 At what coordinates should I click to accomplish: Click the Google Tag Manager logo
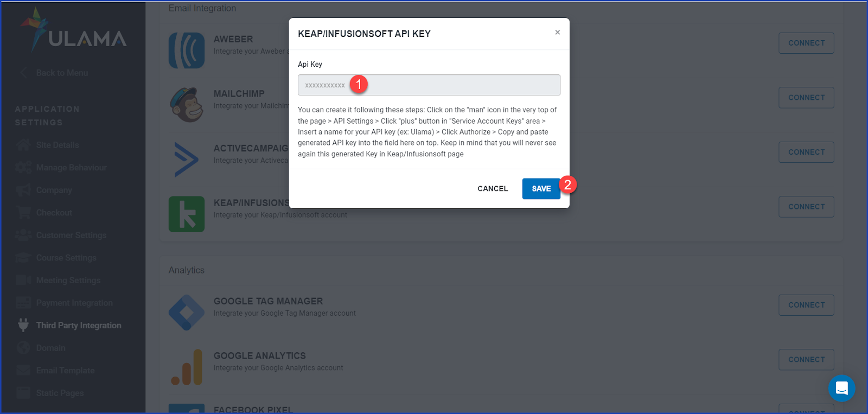(x=187, y=313)
